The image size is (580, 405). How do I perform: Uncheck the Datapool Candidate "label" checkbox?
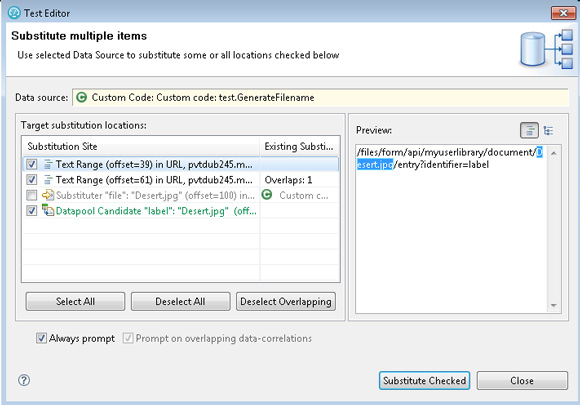point(32,210)
